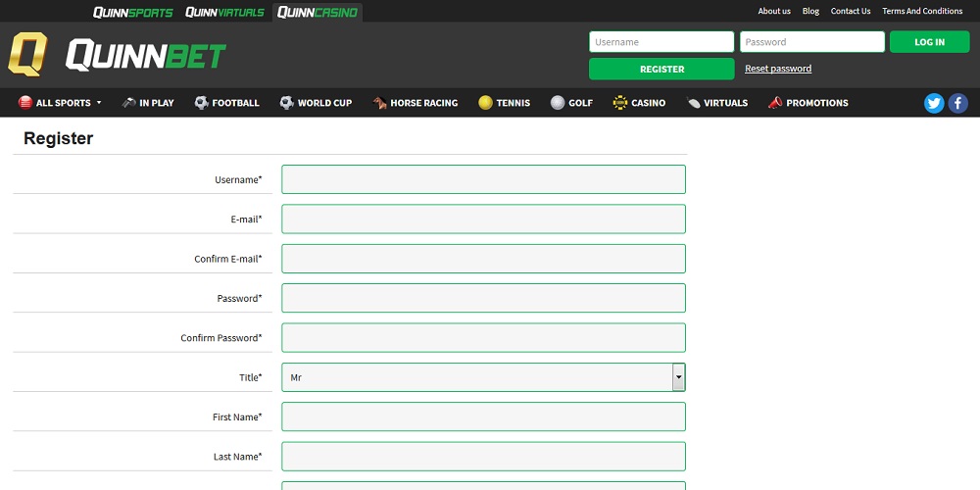
Task: Open the Twitter social icon
Action: [x=934, y=103]
